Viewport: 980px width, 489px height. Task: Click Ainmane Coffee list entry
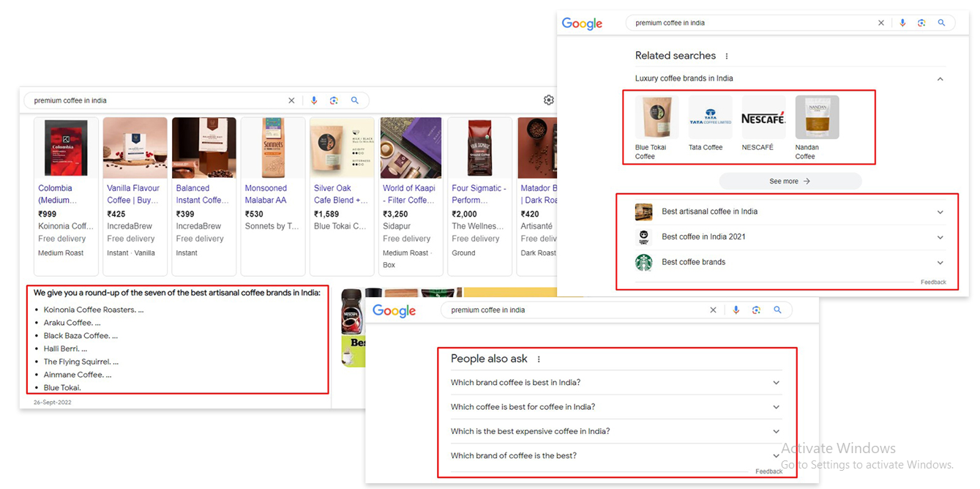coord(78,375)
